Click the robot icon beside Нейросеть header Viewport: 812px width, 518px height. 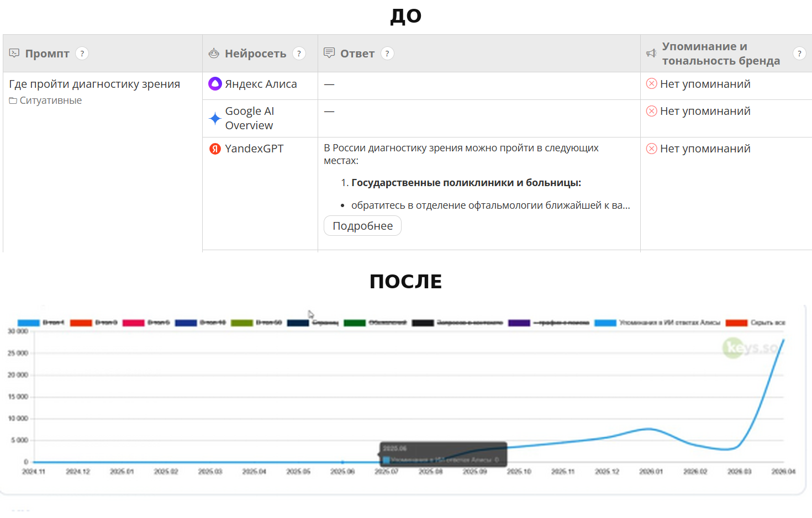[x=214, y=53]
